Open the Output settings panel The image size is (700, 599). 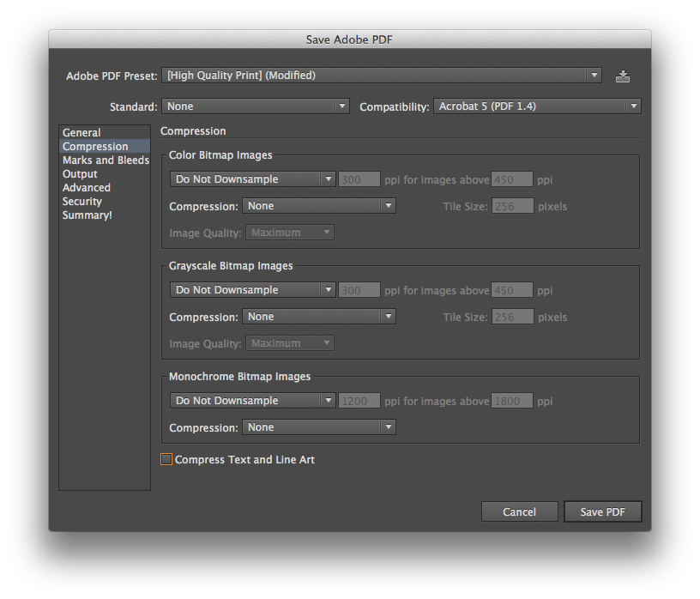[x=80, y=173]
